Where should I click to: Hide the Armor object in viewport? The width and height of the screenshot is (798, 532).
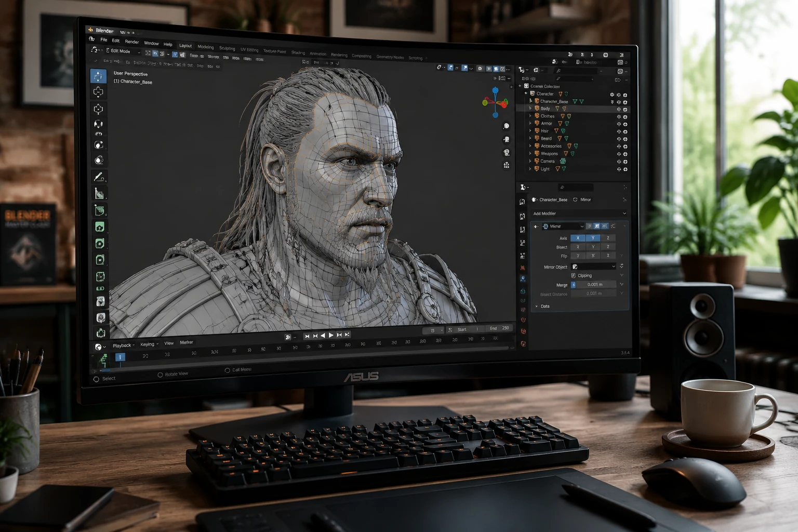(x=619, y=124)
